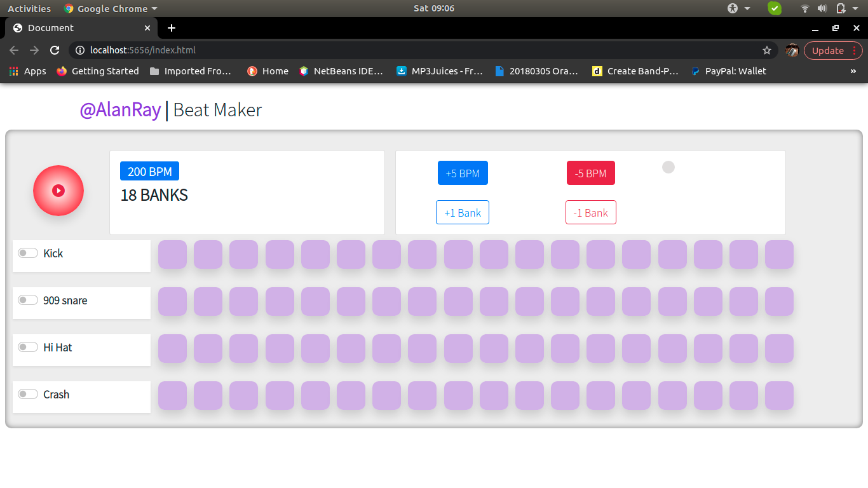Screen dimensions: 868x488
Task: Click the gray circle indicator in the control panel
Action: click(668, 167)
